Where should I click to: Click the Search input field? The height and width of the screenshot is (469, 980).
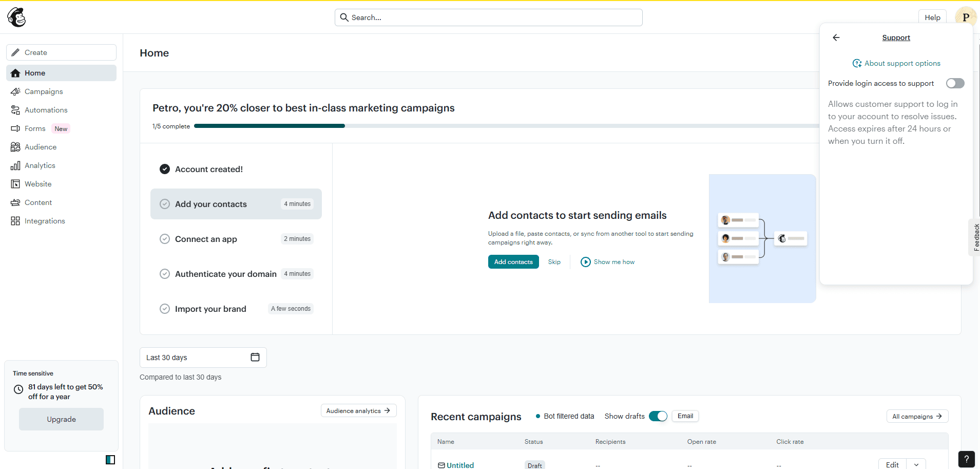tap(489, 17)
